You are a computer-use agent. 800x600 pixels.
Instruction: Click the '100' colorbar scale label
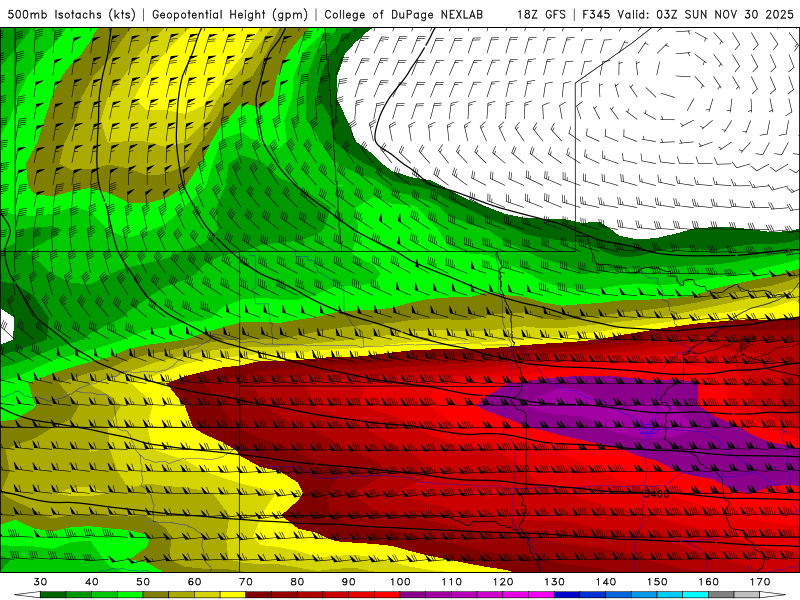pyautogui.click(x=400, y=582)
